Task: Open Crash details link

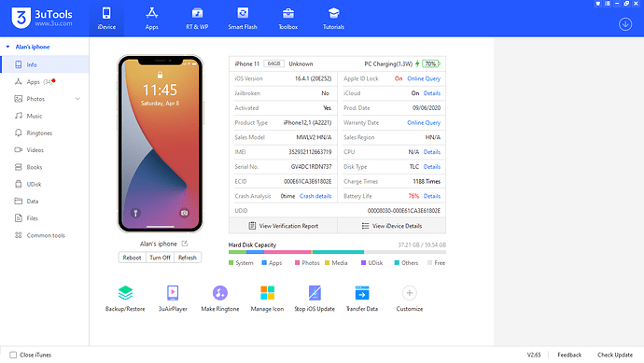Action: [315, 196]
